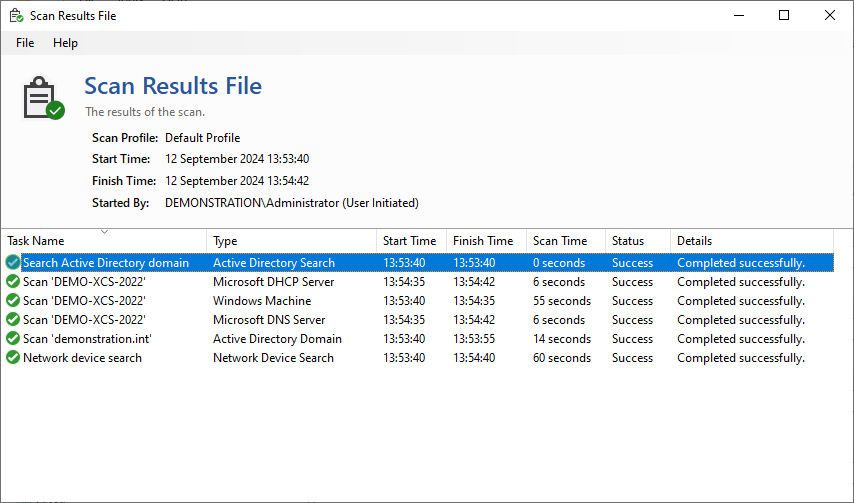
Task: Sort by the Scan Time column header
Action: [x=565, y=241]
